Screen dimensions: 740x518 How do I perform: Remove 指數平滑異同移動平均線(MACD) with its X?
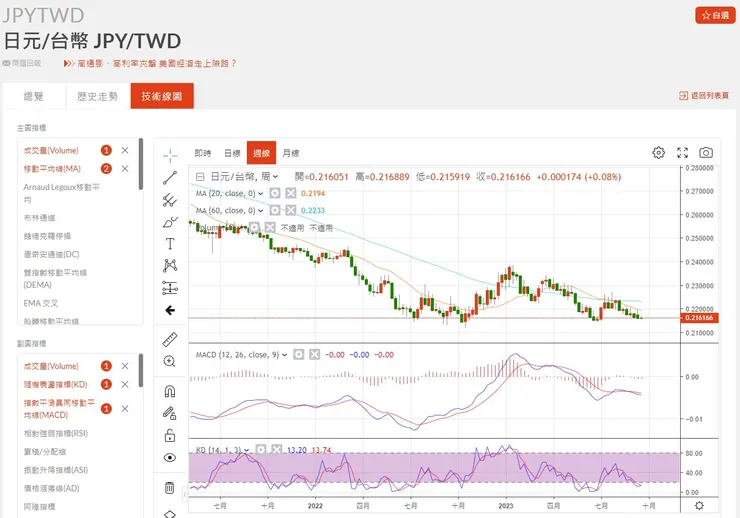click(x=125, y=409)
